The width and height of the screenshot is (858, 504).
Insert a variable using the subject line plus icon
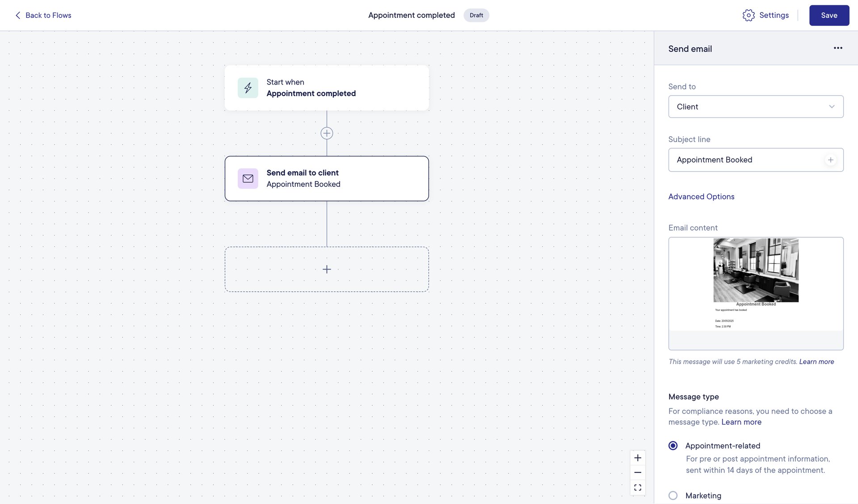[x=831, y=160]
